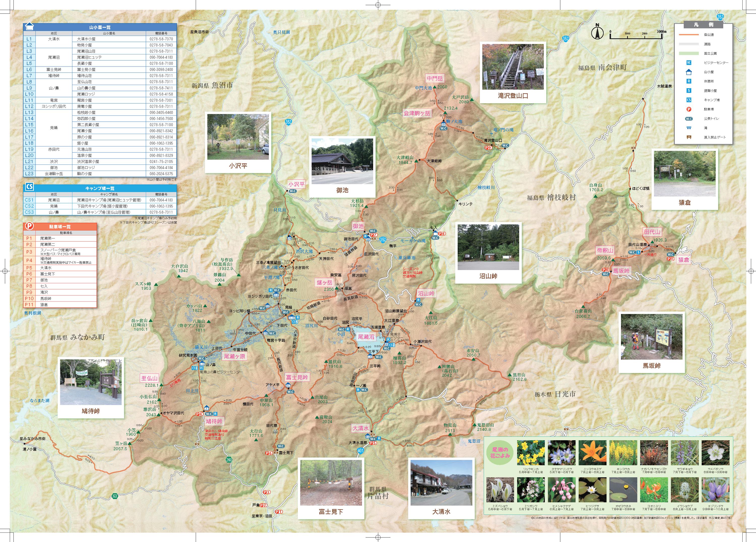Image resolution: width=756 pixels, height=542 pixels.
Task: Click the 駐車場 P icon in the legend
Action: tap(689, 109)
